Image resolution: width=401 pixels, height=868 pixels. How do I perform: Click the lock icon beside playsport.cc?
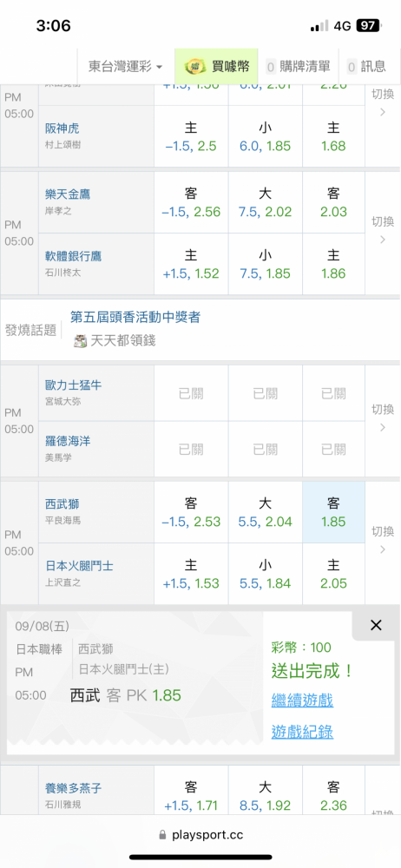[x=162, y=835]
